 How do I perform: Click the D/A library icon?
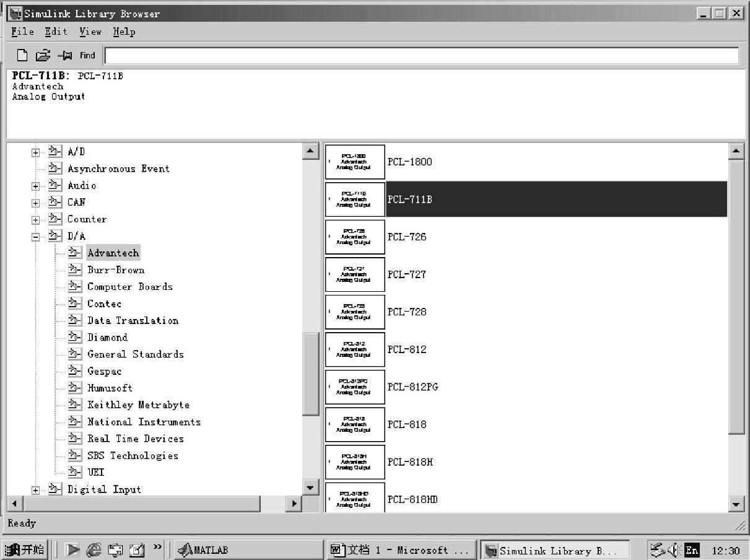[x=56, y=236]
